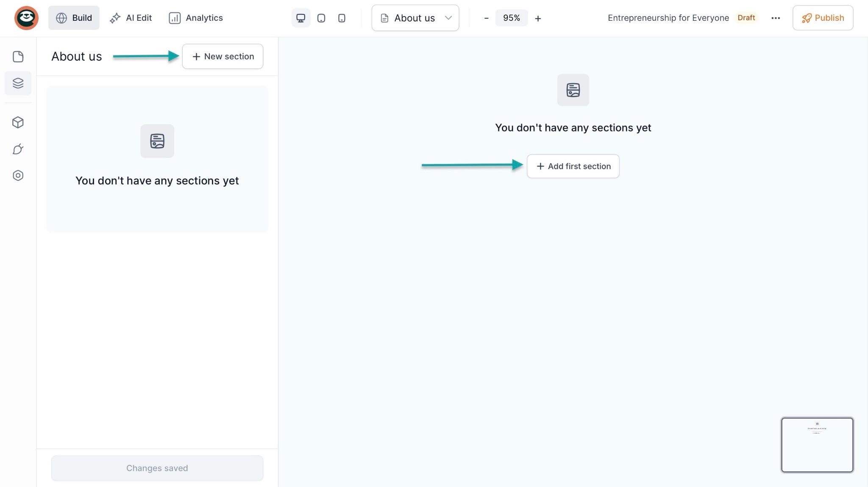
Task: Click the 95% zoom value
Action: pos(512,18)
